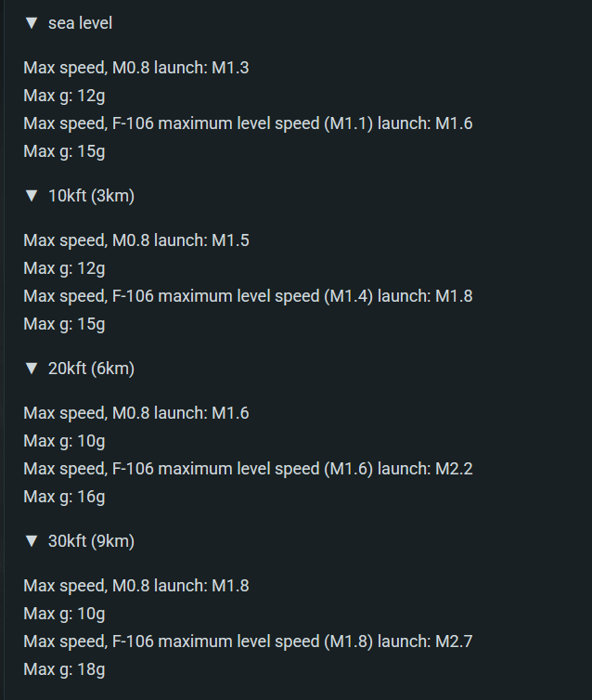
Task: Click the 30kft M0.8 launch M1.8 line
Action: pyautogui.click(x=136, y=586)
